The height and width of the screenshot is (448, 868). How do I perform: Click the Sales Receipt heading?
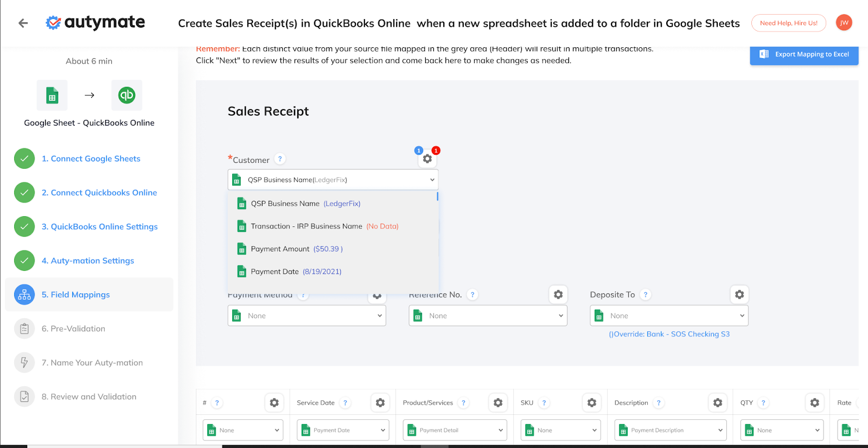268,111
